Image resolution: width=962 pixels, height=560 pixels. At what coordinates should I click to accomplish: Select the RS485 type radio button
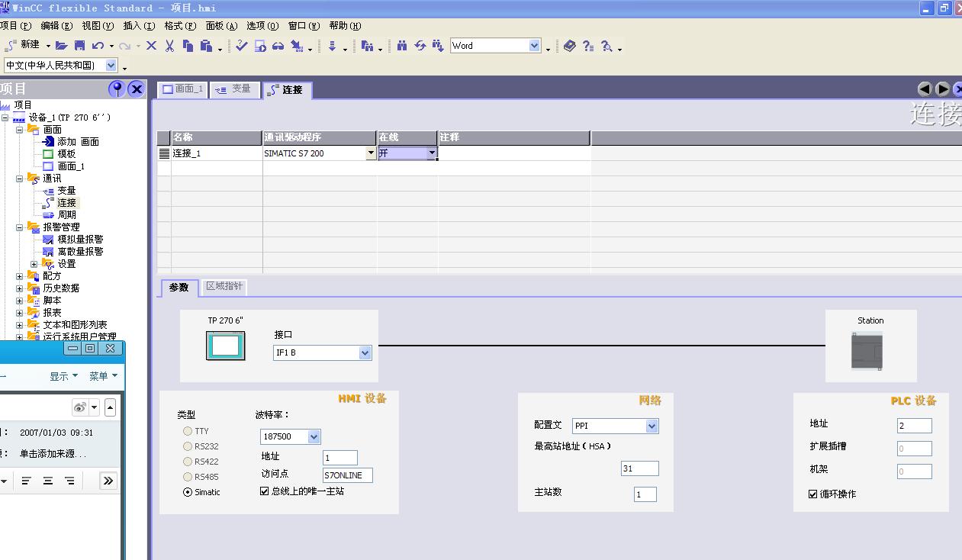tap(188, 477)
